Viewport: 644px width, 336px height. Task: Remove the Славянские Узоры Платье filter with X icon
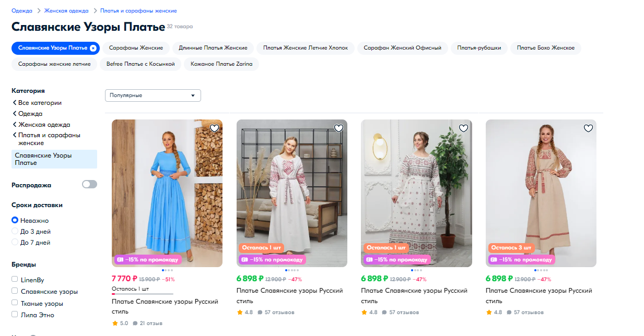pos(93,48)
